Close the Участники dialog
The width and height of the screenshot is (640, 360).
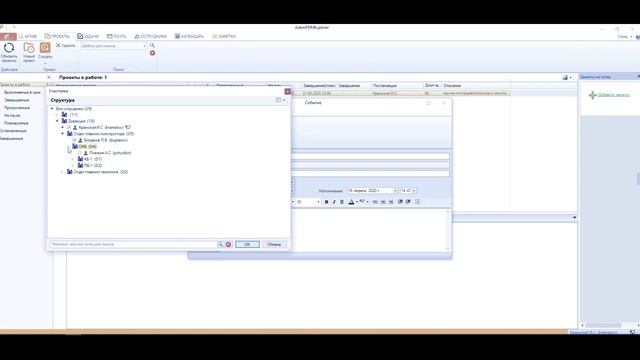(x=287, y=91)
